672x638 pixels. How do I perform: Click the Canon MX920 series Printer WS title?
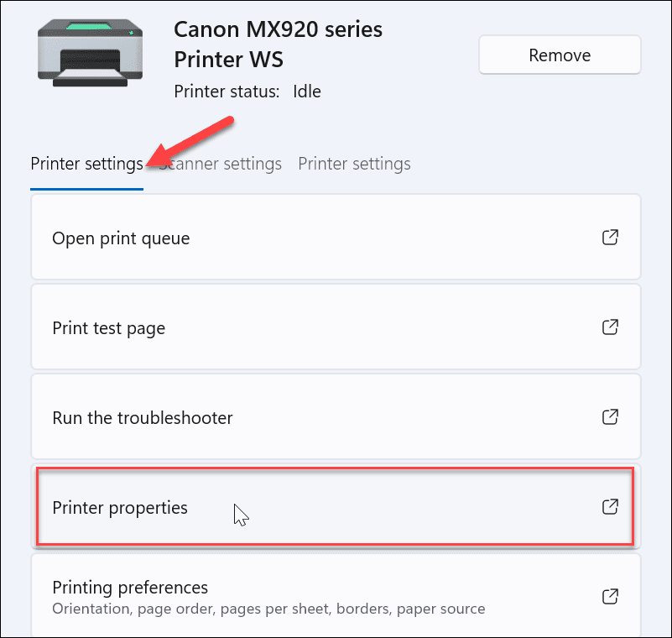278,44
